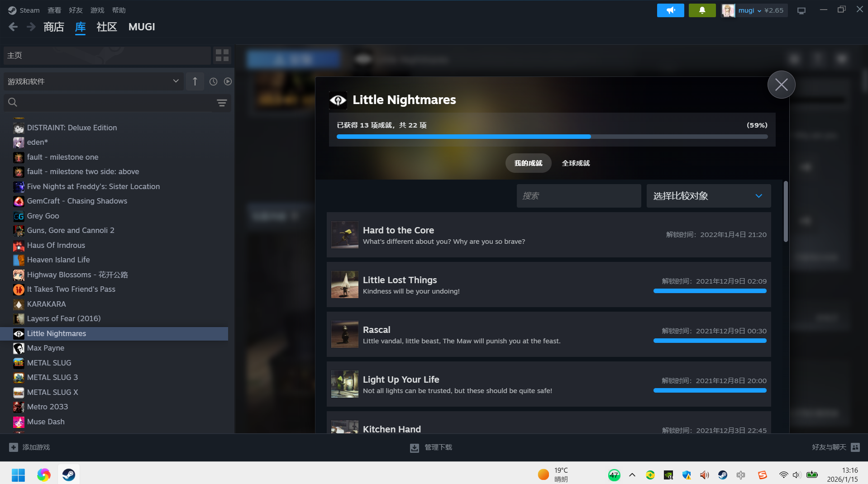Screen dimensions: 868x484
Task: Close the Little Nightmares achievements dialog
Action: [781, 85]
